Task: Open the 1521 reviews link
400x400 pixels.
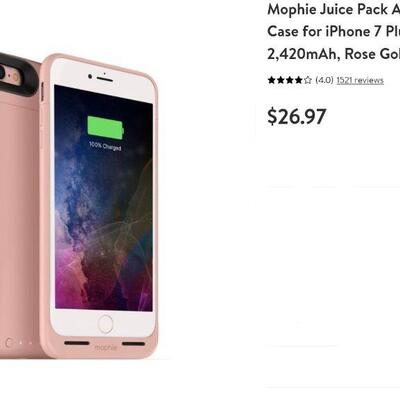Action: coord(360,80)
